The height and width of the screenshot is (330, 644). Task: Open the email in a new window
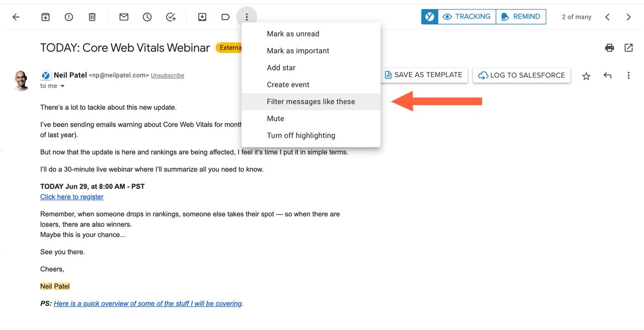(628, 47)
